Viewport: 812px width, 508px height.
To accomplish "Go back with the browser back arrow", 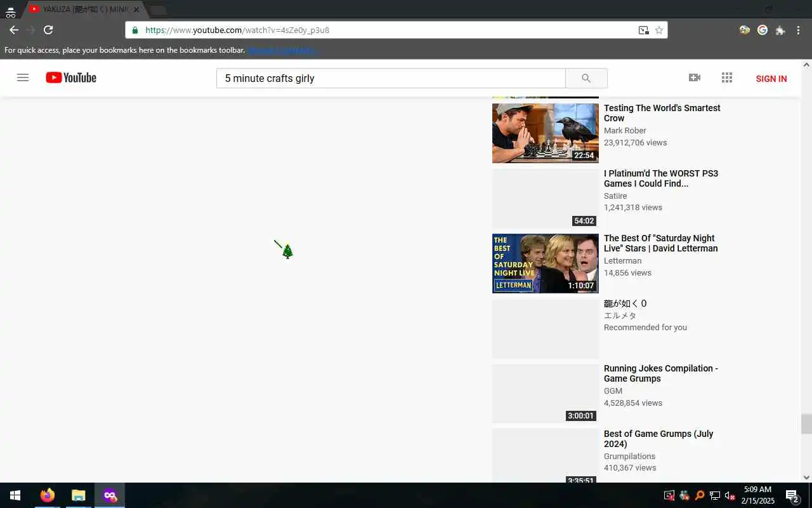I will [x=13, y=30].
